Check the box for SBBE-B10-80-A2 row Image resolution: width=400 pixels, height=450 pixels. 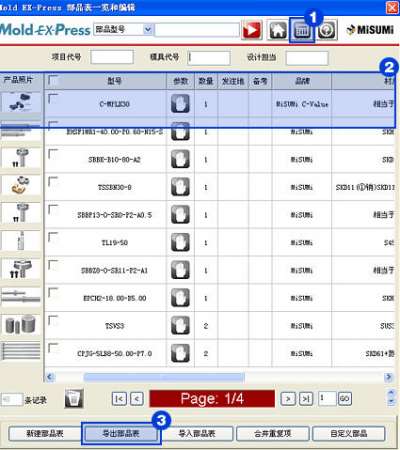click(53, 154)
